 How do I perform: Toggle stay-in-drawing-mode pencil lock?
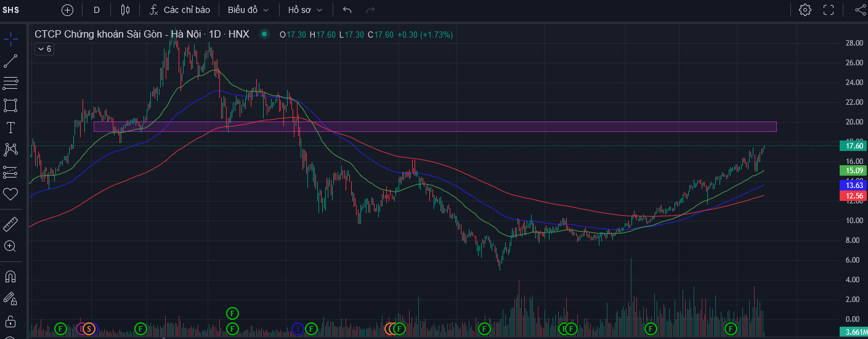pos(10,299)
